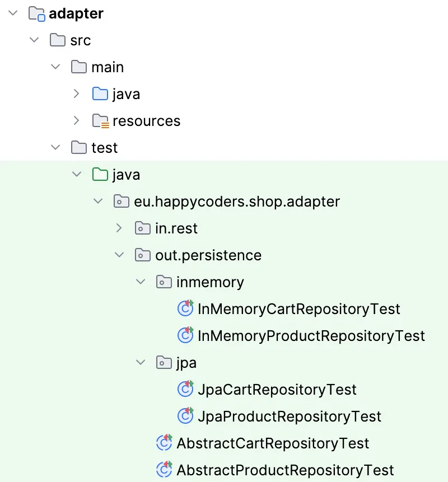The height and width of the screenshot is (482, 448).
Task: Expand the in.rest package chevron
Action: pos(119,228)
